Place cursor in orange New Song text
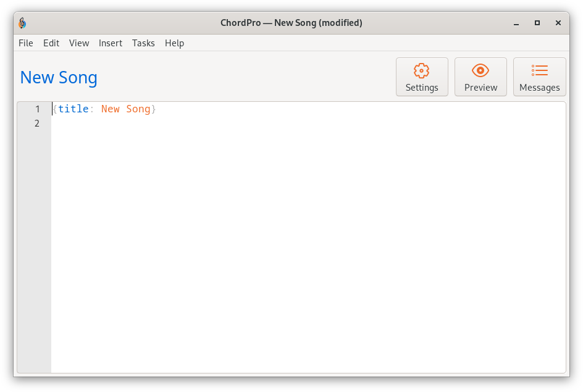Viewport: 583px width, 392px height. (125, 109)
